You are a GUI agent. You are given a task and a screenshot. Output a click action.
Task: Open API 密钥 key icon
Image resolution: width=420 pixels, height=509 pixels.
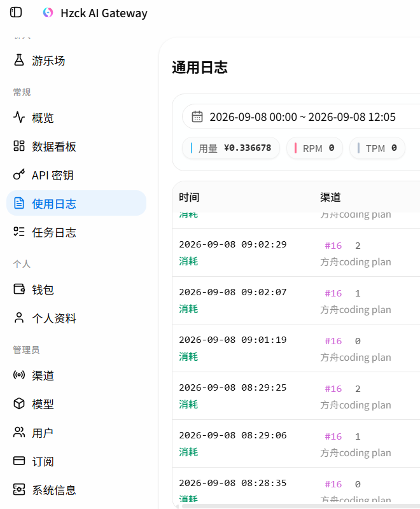[x=19, y=174]
